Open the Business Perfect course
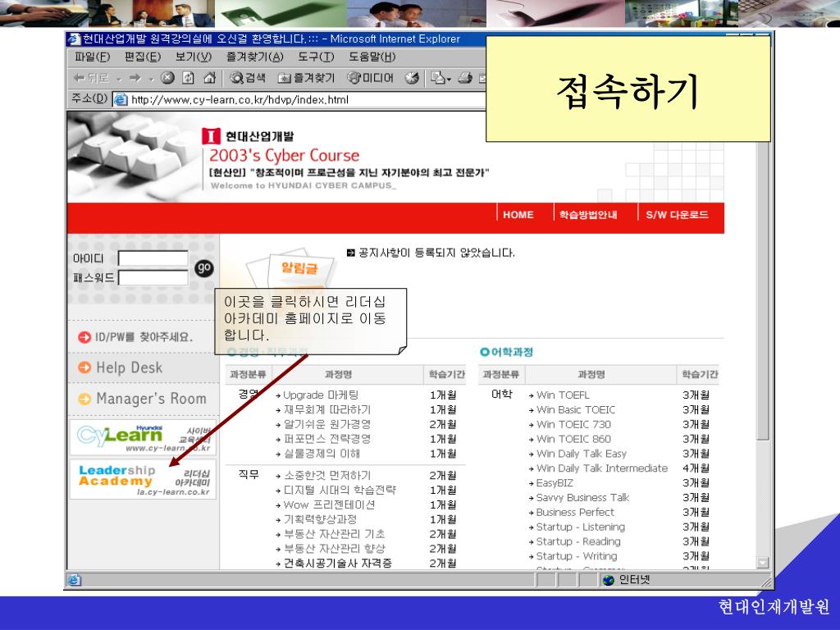This screenshot has height=630, width=840. (575, 512)
